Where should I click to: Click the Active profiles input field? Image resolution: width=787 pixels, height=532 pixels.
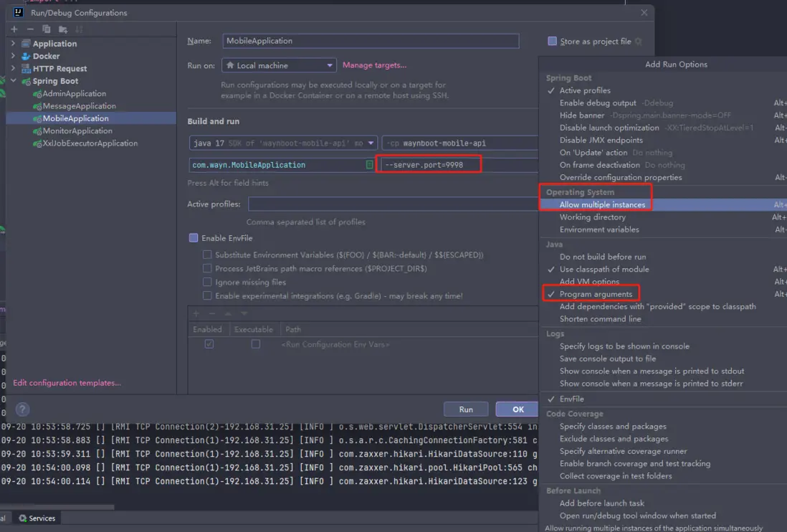pos(393,204)
